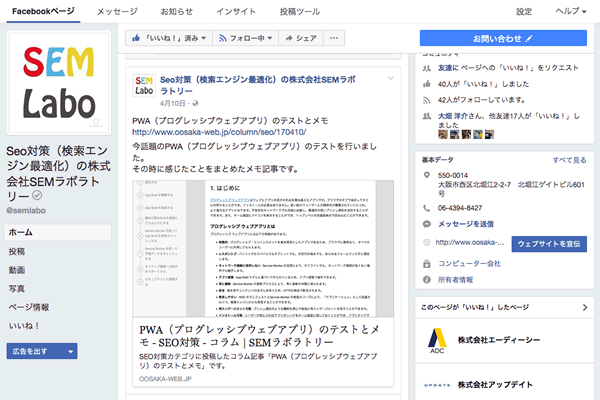The width and height of the screenshot is (600, 400).
Task: Select 写真 in the left sidebar
Action: pyautogui.click(x=17, y=289)
